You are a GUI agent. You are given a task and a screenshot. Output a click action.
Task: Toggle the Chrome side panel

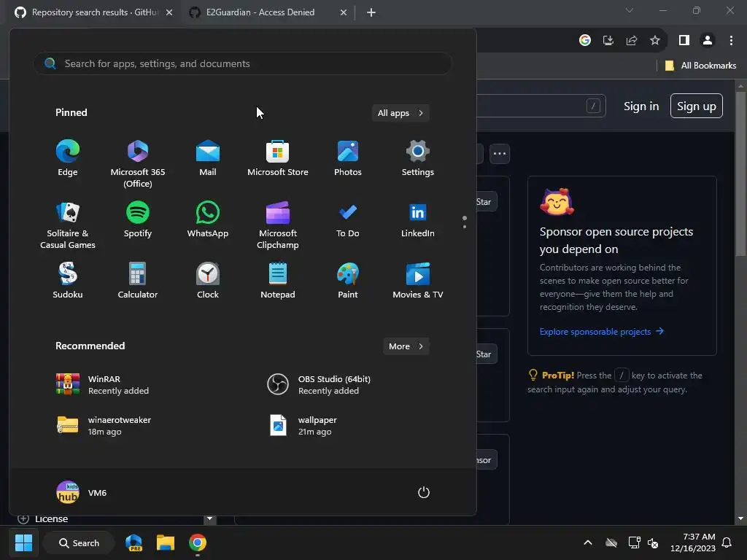(684, 41)
